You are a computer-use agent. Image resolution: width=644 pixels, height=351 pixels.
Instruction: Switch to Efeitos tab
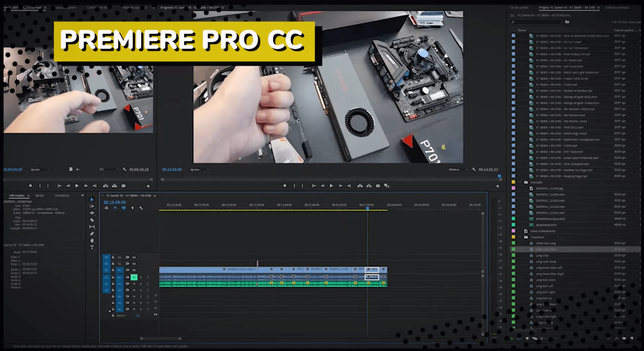coord(39,196)
